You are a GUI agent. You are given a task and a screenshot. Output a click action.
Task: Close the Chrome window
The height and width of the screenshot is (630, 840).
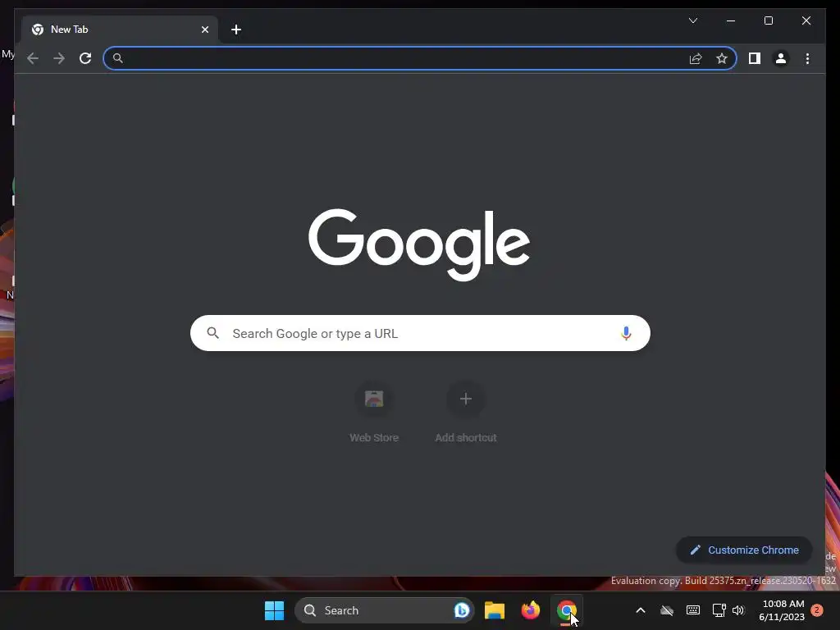(806, 21)
